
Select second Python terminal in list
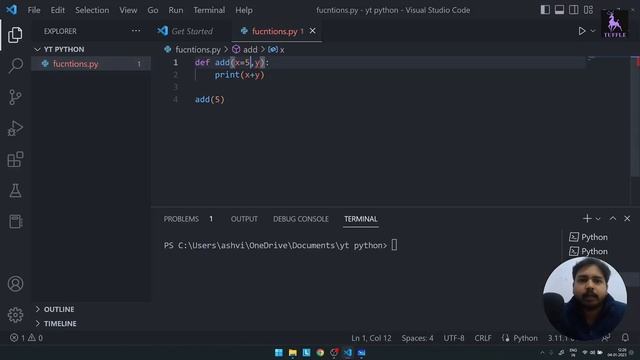click(589, 251)
